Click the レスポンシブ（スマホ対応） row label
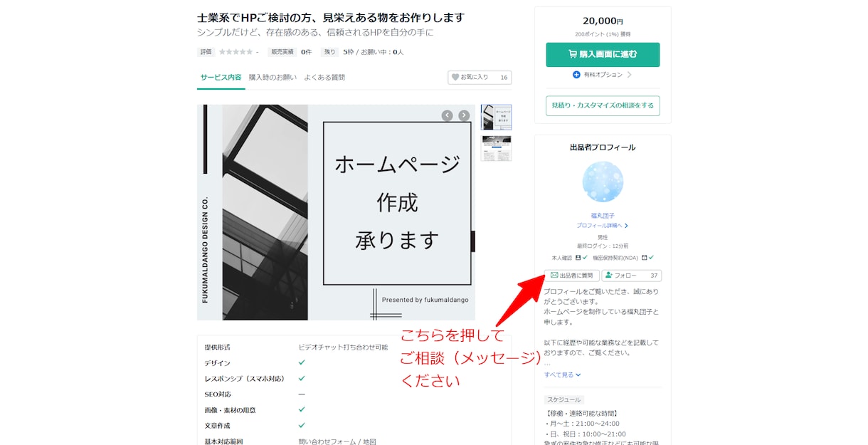Screen dimensions: 868x445 tap(245, 378)
